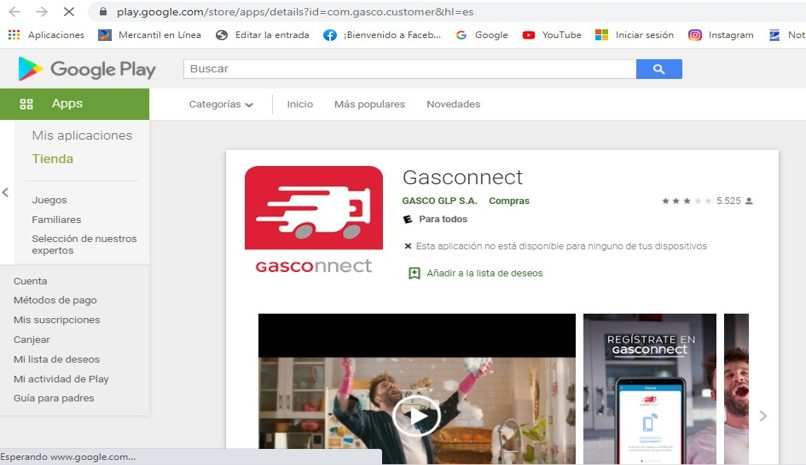
Task: Open Guía para padres
Action: click(54, 398)
